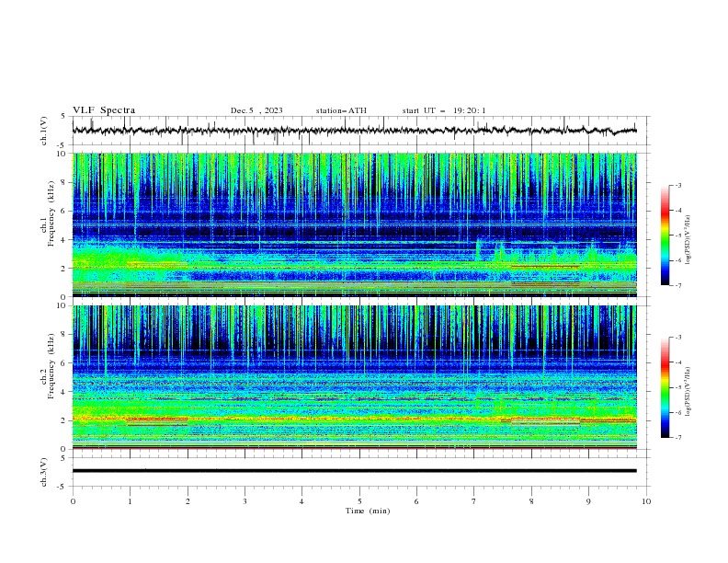Viewport: 728px width, 563px height.
Task: Click the ch.2 spectrogram panel
Action: [354, 377]
